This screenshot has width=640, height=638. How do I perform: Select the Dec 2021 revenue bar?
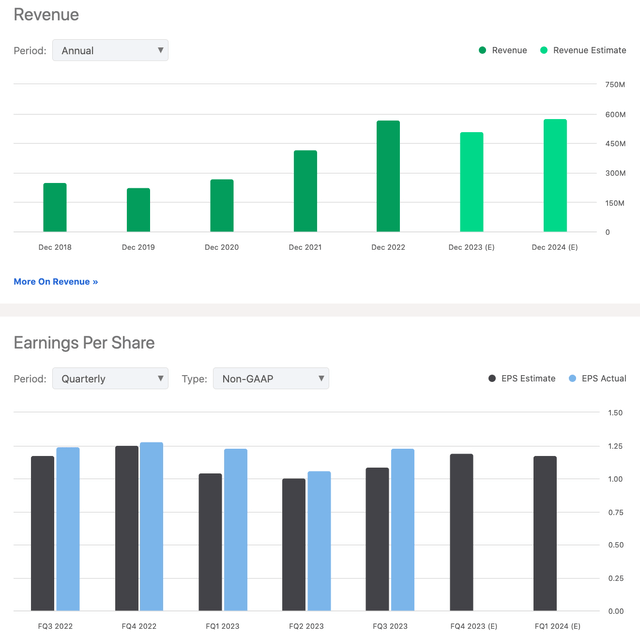pyautogui.click(x=305, y=192)
